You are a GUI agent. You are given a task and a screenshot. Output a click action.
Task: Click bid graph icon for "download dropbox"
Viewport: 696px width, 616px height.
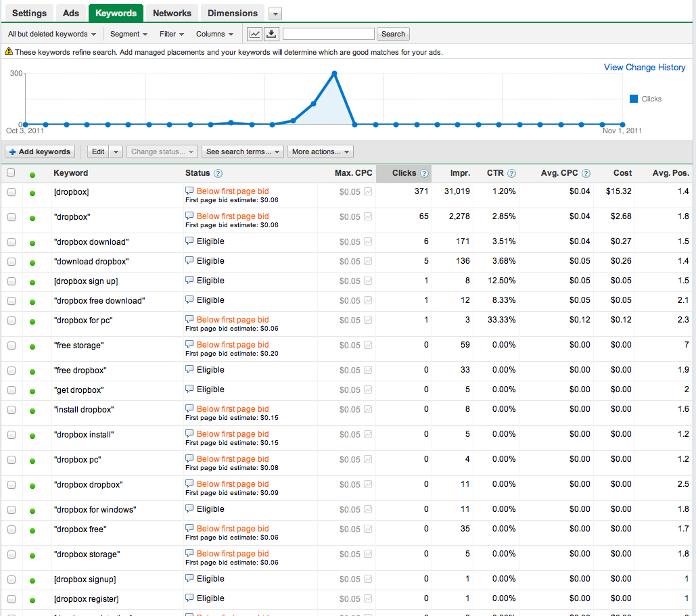(x=368, y=262)
